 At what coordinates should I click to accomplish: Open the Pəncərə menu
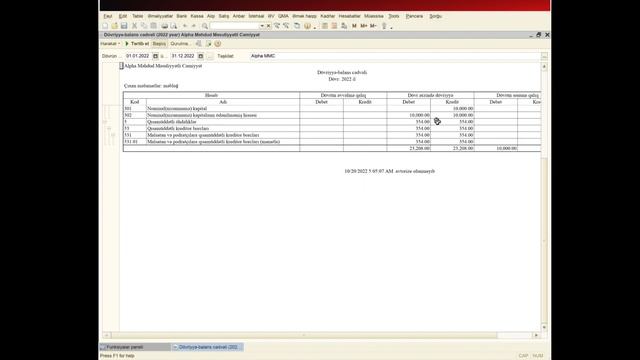(x=414, y=16)
